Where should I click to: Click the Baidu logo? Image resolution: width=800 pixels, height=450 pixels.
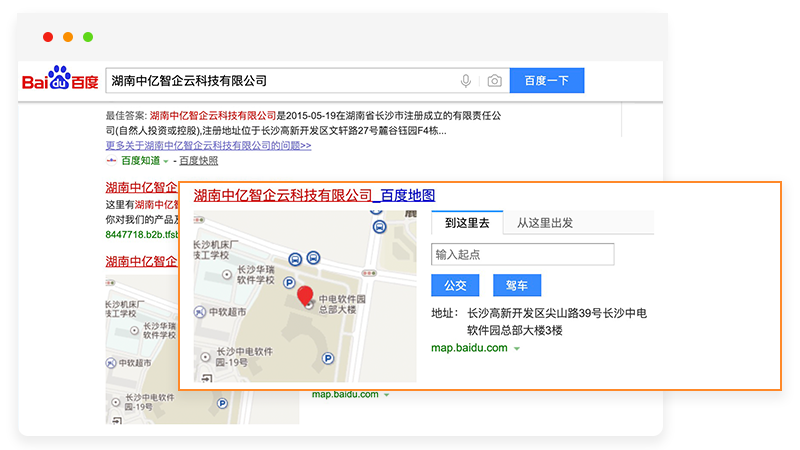[60, 79]
